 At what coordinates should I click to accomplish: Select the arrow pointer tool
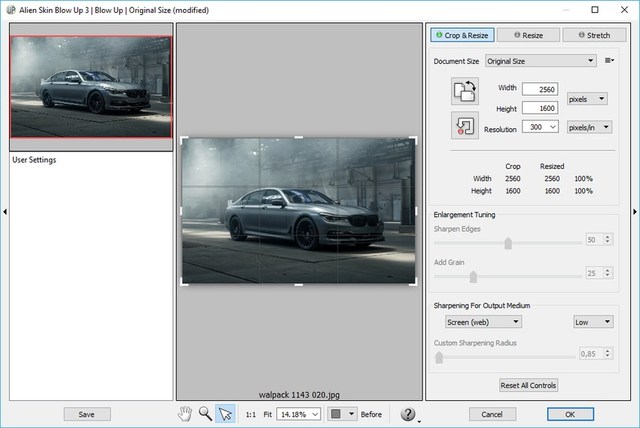(226, 413)
